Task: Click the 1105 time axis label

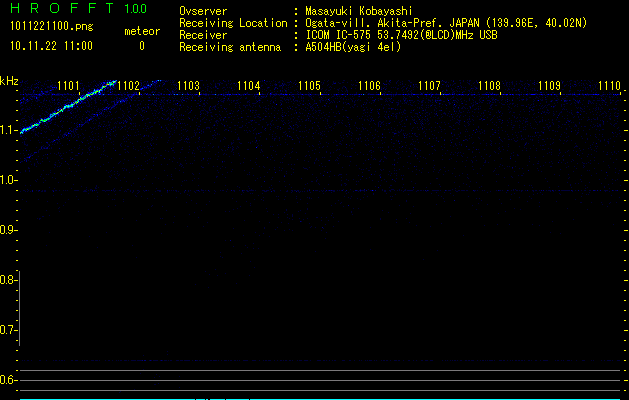Action: [x=309, y=85]
